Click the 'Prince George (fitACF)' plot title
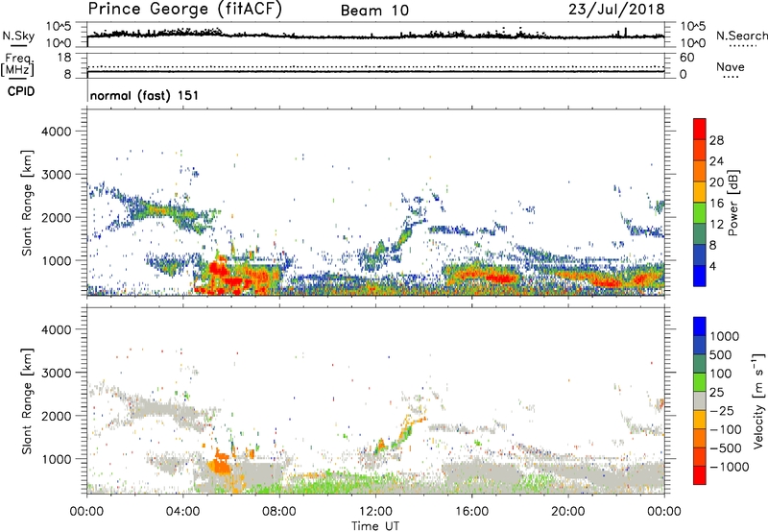 (184, 10)
